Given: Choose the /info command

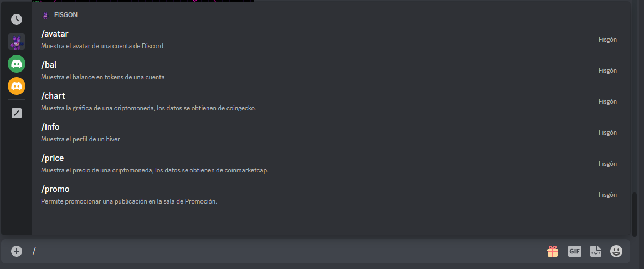Looking at the screenshot, I should [x=331, y=133].
